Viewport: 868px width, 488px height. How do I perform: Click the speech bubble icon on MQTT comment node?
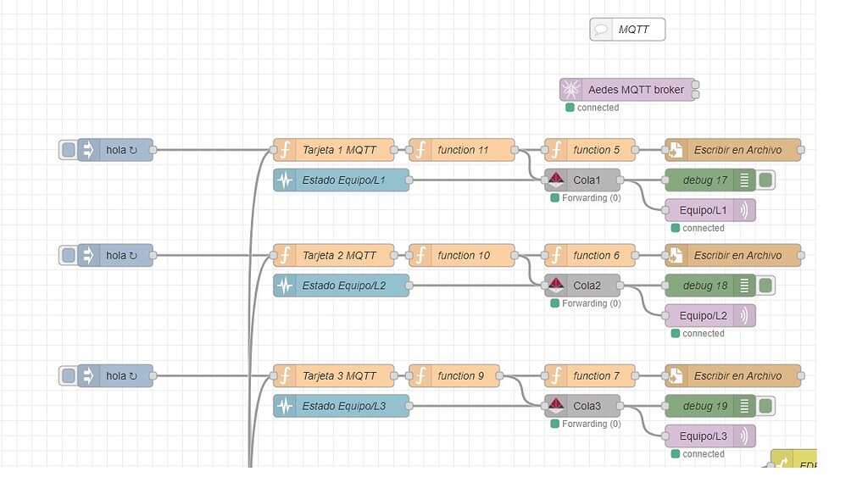point(601,28)
